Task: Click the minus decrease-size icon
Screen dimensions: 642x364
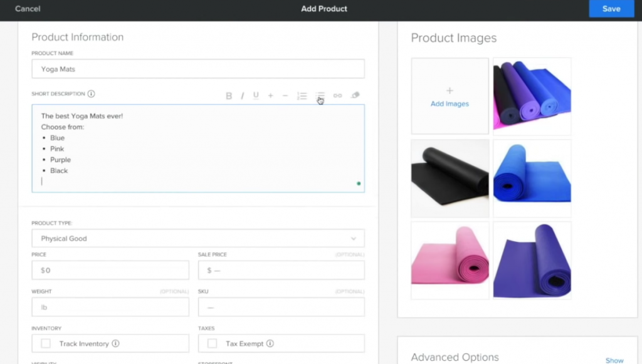Action: (285, 96)
